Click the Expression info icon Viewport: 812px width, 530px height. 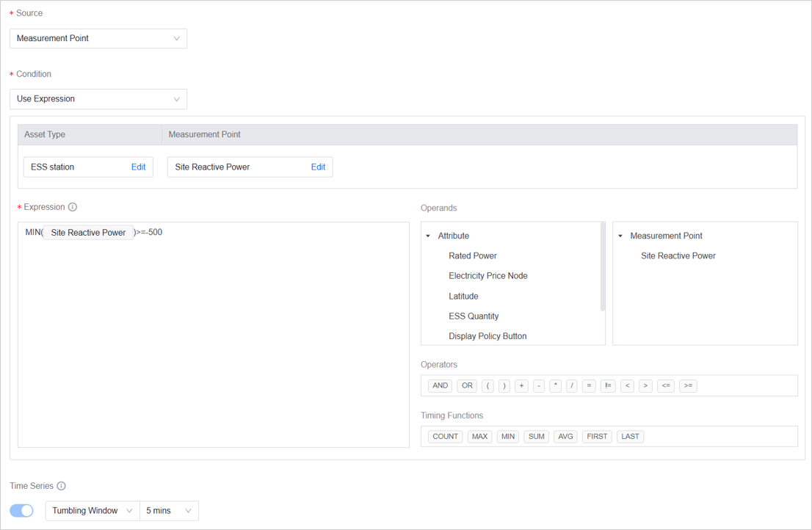pos(73,207)
